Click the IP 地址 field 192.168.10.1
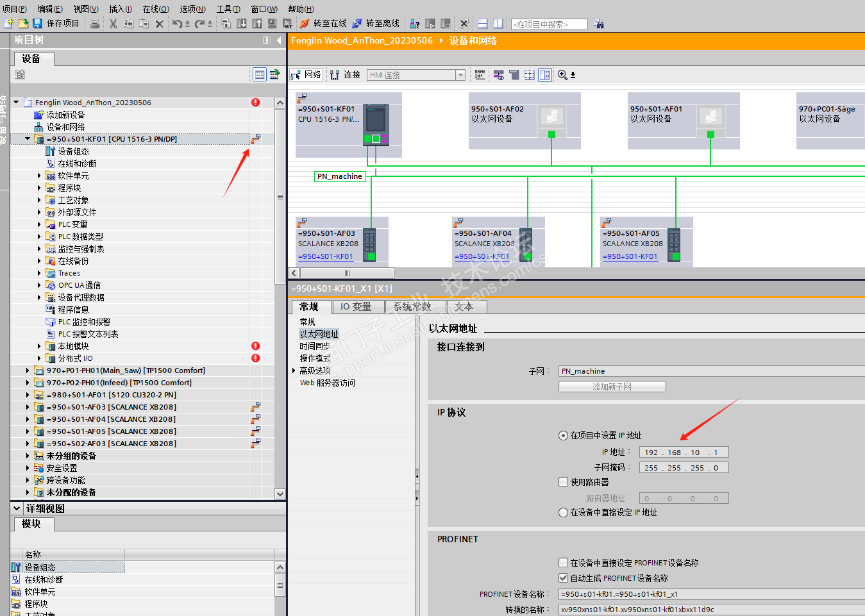The height and width of the screenshot is (616, 865). (684, 452)
